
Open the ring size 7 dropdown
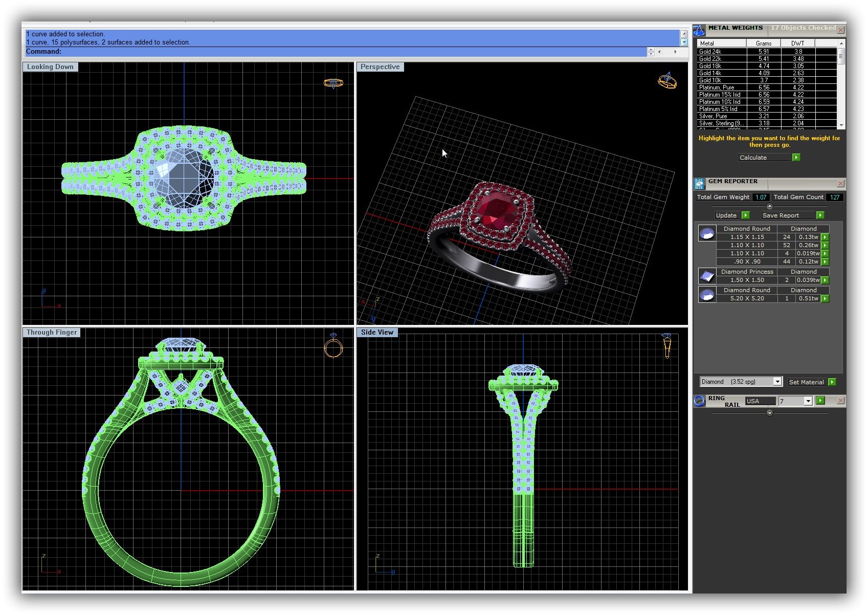click(808, 401)
